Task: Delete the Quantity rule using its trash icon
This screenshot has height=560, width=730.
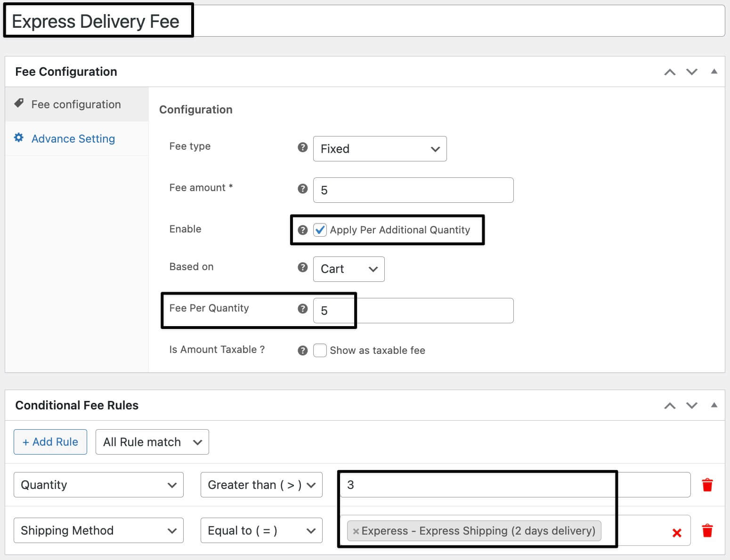Action: pos(708,485)
